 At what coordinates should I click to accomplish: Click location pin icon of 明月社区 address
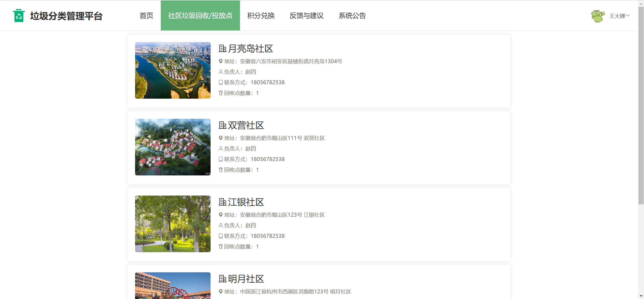pos(221,291)
